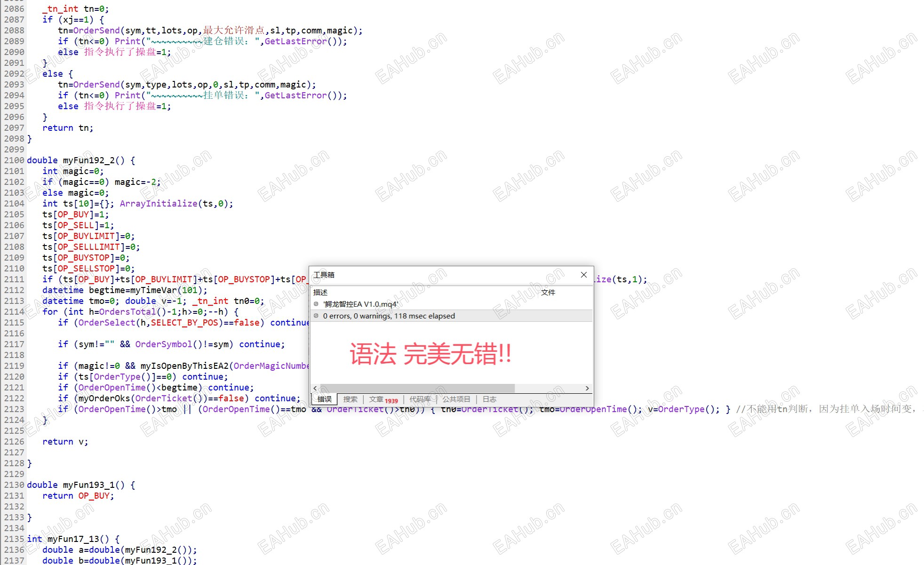Open the 公共项目 tab

456,399
